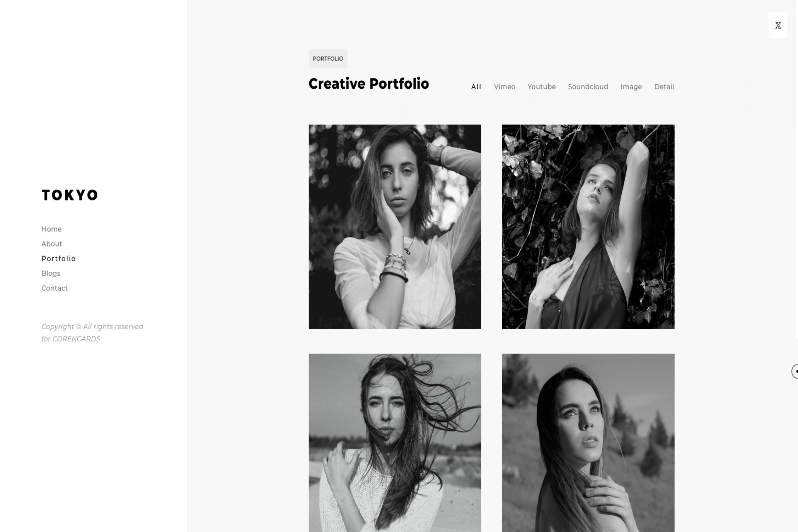The image size is (798, 532).
Task: Open the Home page link
Action: pos(51,229)
